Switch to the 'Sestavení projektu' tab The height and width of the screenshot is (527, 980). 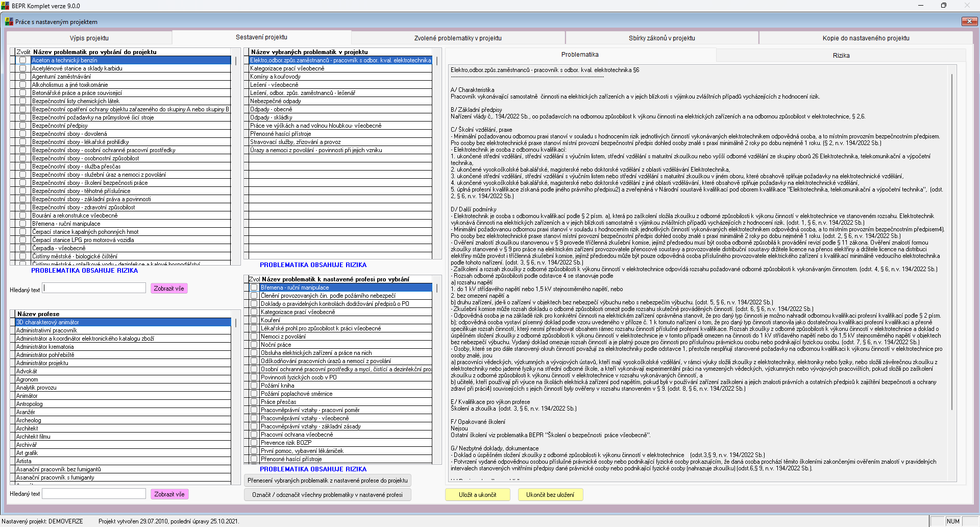261,37
